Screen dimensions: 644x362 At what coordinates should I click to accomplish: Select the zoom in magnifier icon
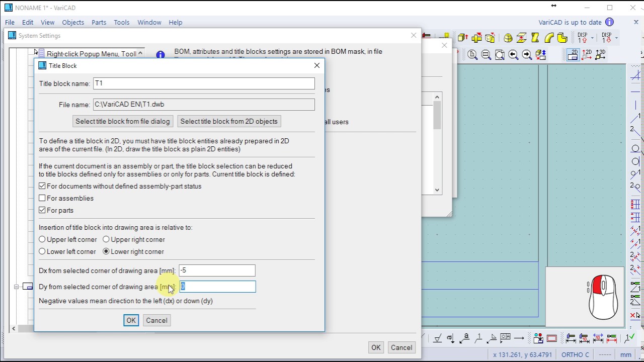tap(472, 55)
